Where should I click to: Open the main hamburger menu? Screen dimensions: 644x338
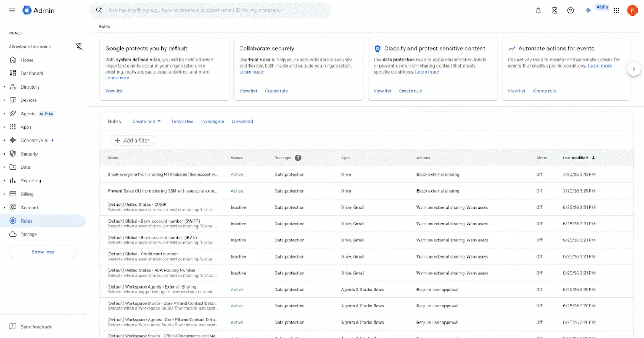pos(12,10)
